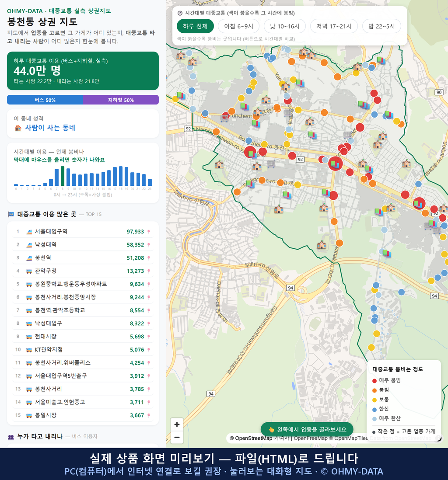Open the OpenFreeMap attribution link

[311, 438]
